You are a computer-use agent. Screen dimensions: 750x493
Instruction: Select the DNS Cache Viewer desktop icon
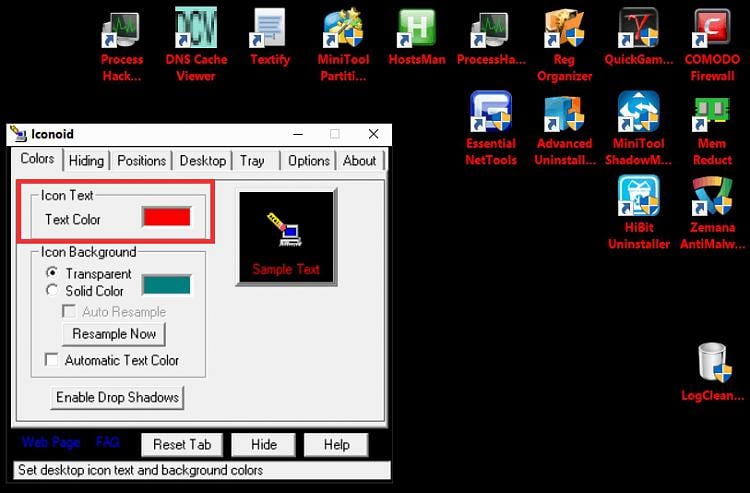196,44
